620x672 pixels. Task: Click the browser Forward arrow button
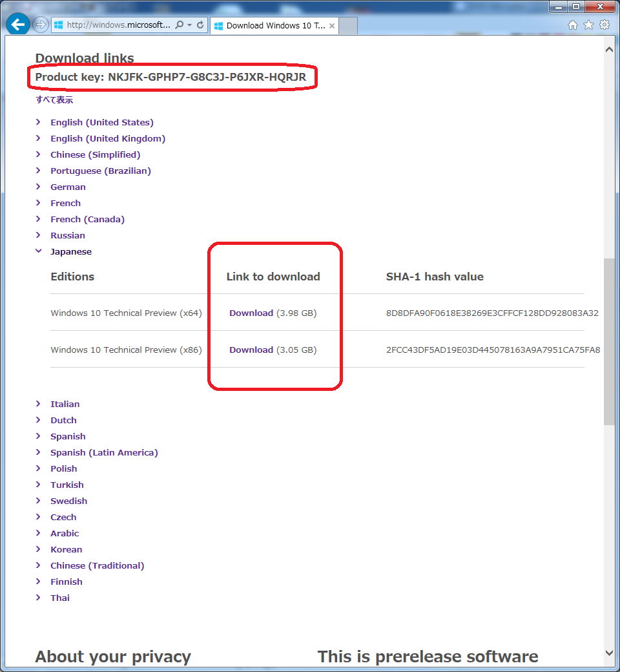(40, 25)
